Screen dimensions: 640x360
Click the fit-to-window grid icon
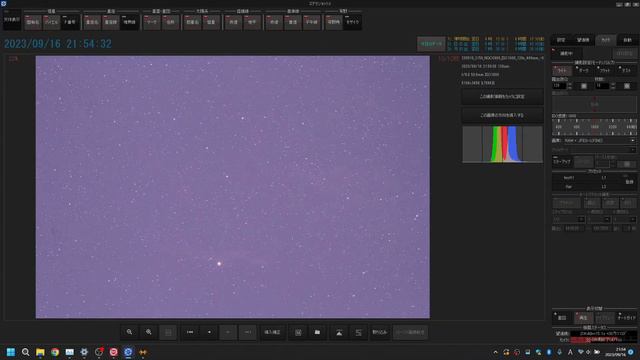pos(168,332)
